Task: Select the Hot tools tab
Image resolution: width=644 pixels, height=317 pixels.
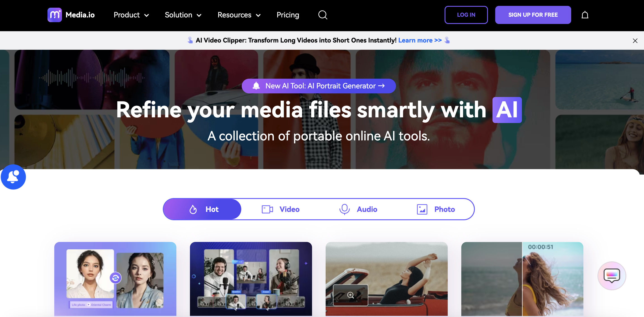Action: click(x=202, y=209)
